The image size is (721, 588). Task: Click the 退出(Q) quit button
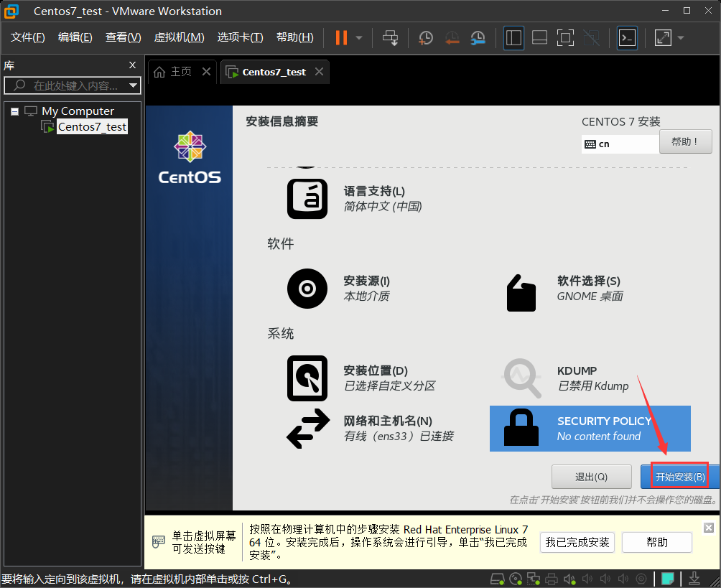click(x=591, y=477)
